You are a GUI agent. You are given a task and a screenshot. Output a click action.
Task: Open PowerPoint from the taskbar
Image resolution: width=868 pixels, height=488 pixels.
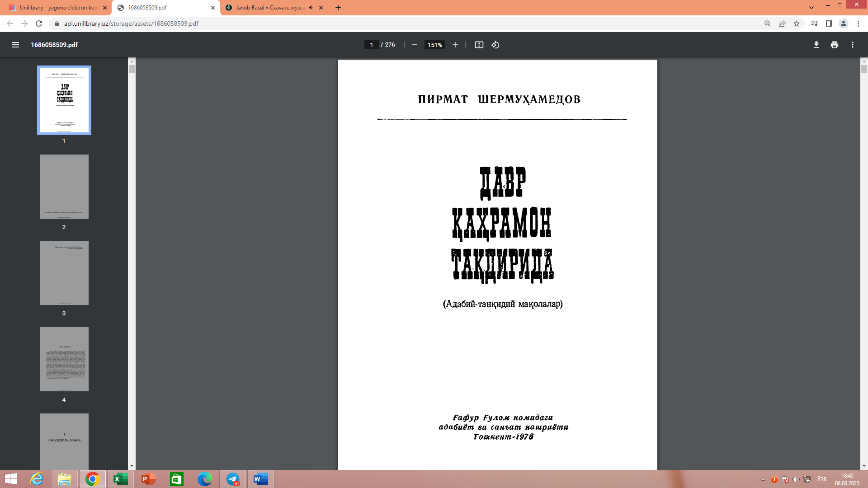point(149,479)
